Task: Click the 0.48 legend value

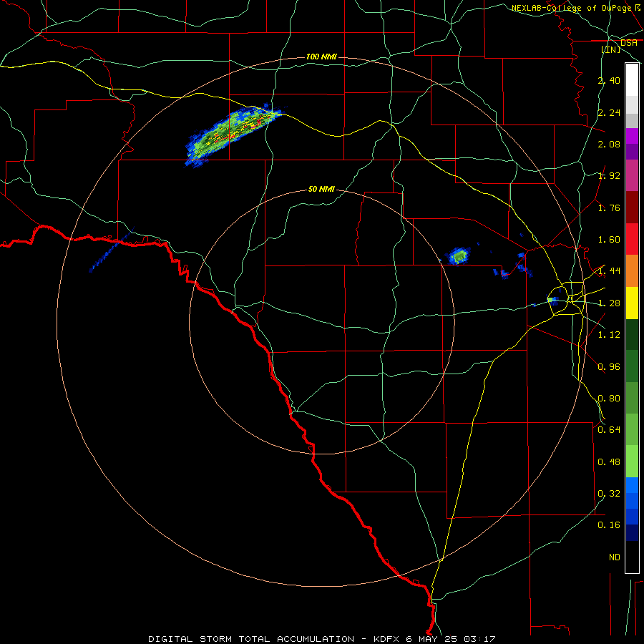Action: coord(609,462)
